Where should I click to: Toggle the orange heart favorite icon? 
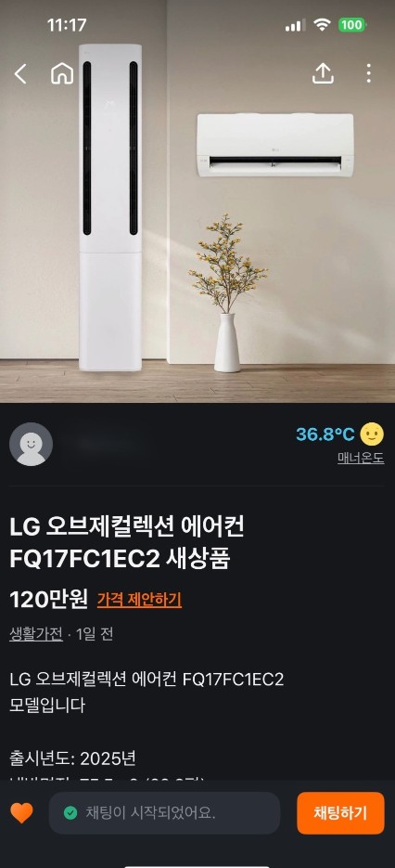tap(21, 812)
